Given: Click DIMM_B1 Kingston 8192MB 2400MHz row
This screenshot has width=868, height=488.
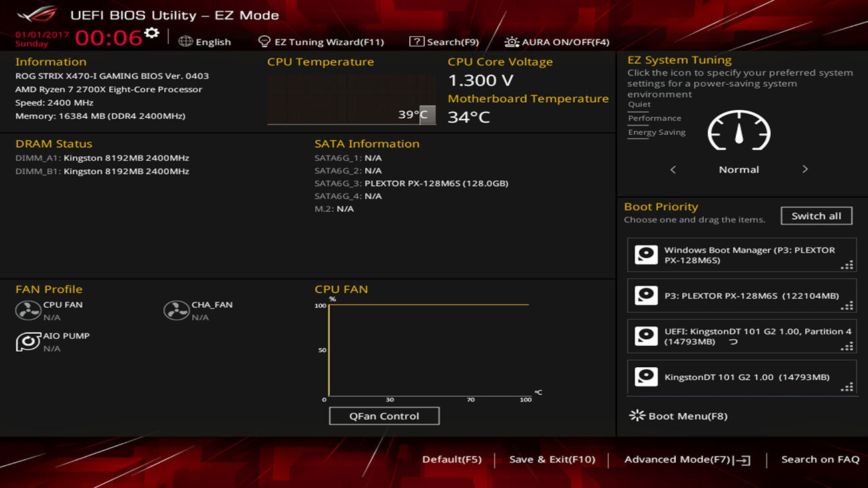Looking at the screenshot, I should tap(102, 172).
